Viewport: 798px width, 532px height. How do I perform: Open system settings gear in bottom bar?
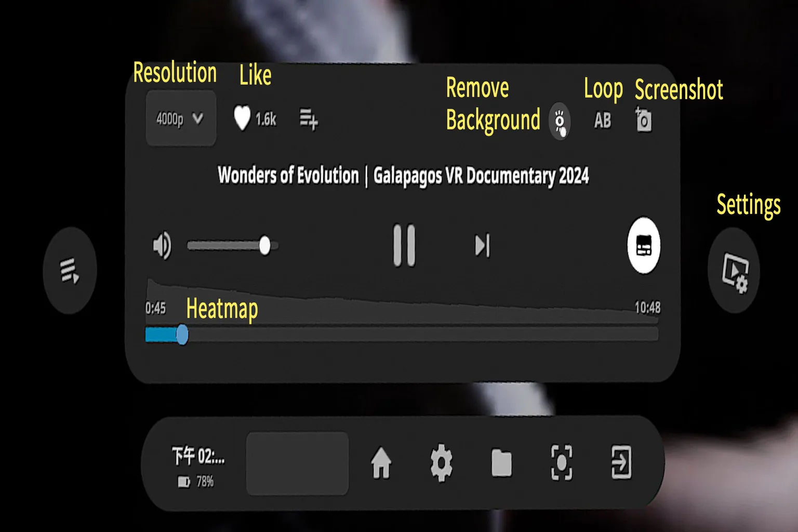tap(441, 462)
